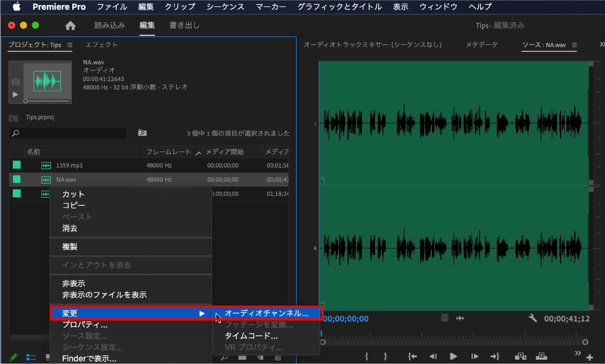Click the project search input field
This screenshot has height=364, width=605.
point(68,133)
